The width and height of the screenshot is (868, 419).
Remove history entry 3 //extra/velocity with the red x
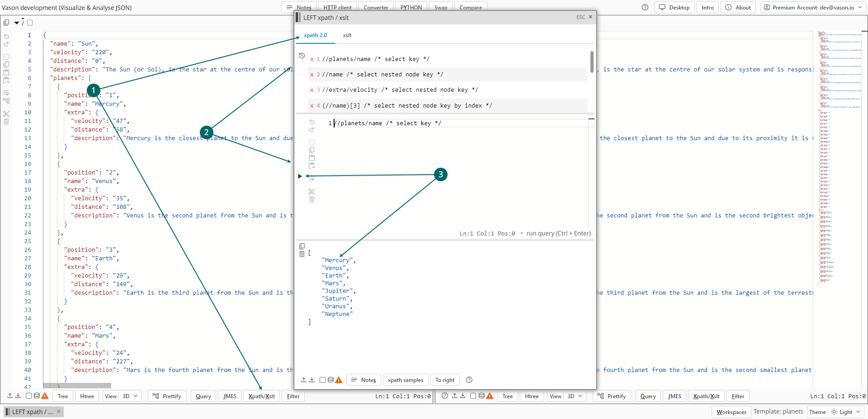(312, 90)
